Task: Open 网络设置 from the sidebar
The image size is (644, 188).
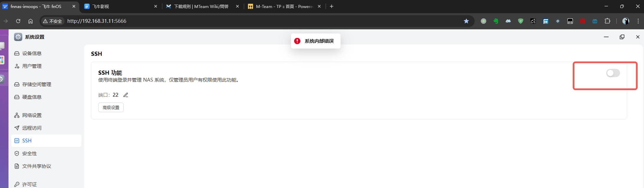Action: click(32, 115)
